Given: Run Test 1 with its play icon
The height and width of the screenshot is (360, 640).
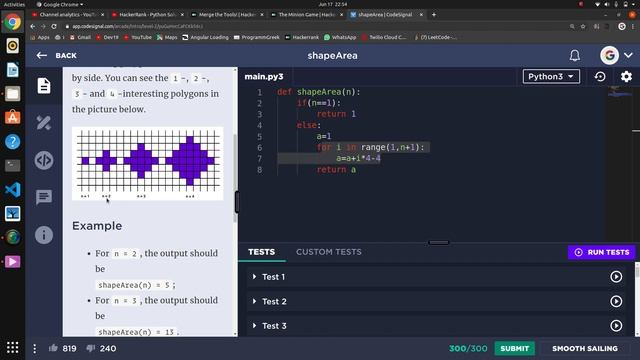Looking at the screenshot, I should point(616,277).
